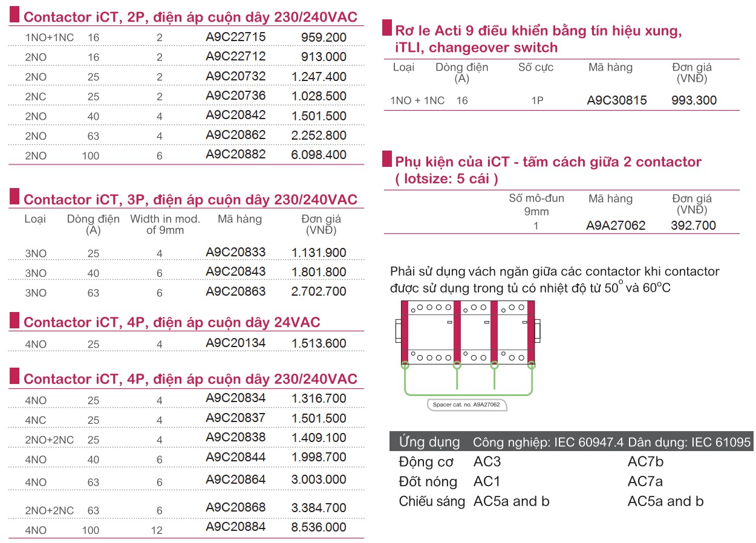Screen dimensions: 756x543
Task: Click price 1.028.500
Action: [319, 96]
